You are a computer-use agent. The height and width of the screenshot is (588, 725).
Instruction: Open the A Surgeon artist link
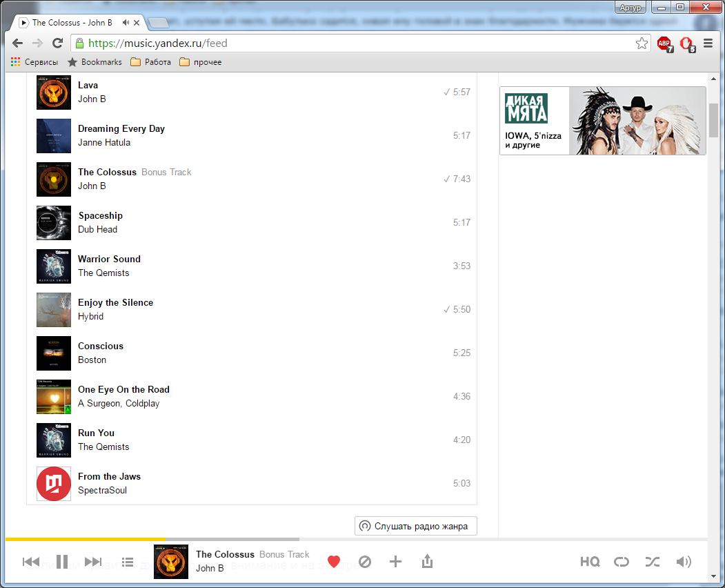(99, 404)
